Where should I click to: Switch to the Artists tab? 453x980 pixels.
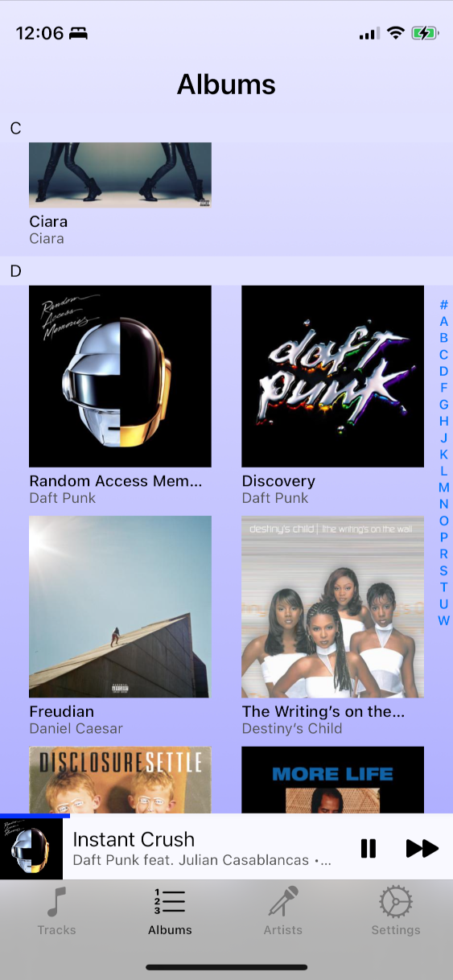[x=283, y=911]
